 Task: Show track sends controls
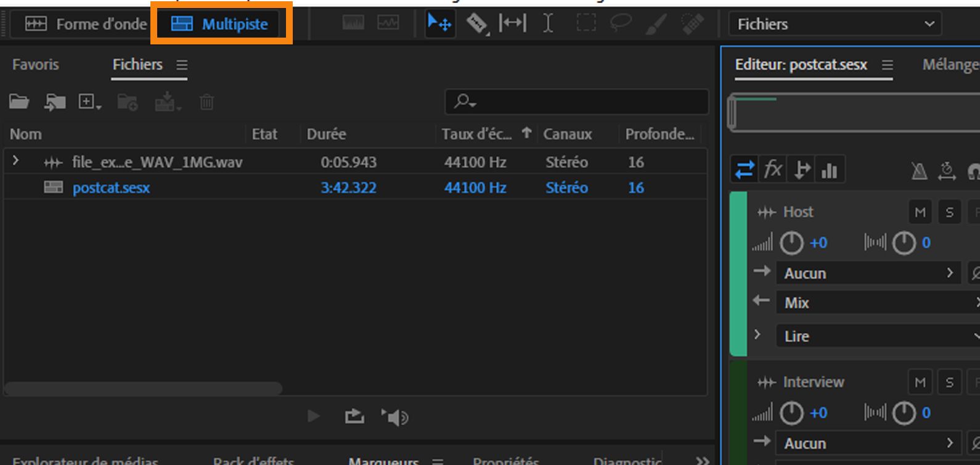pos(801,170)
